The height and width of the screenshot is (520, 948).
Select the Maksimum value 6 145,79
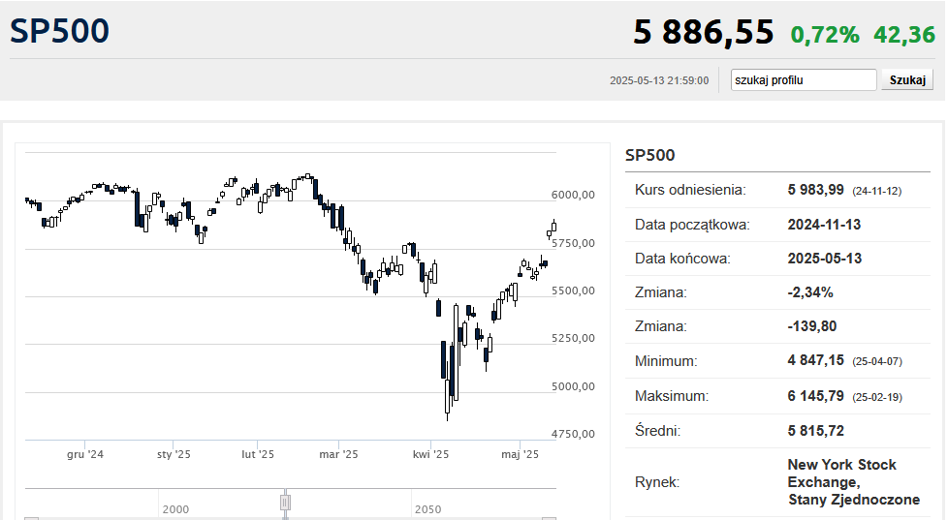click(816, 396)
